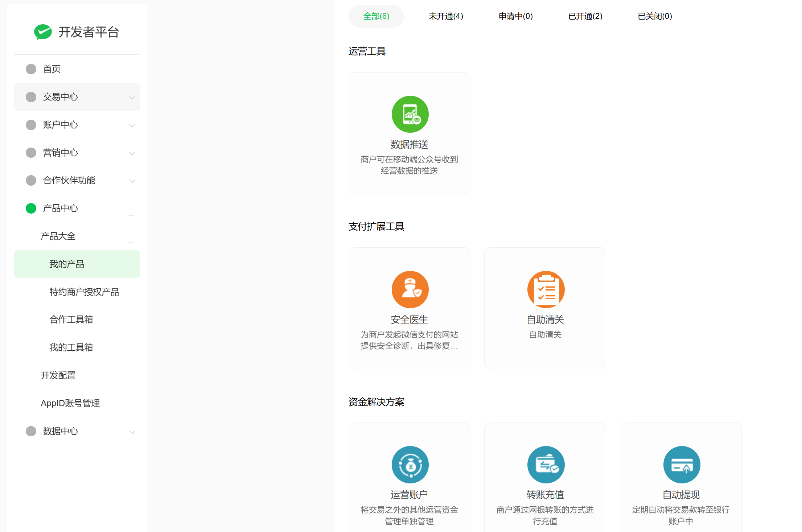Collapse the 产品大全 submenu
Image resolution: width=802 pixels, height=532 pixels.
click(131, 242)
